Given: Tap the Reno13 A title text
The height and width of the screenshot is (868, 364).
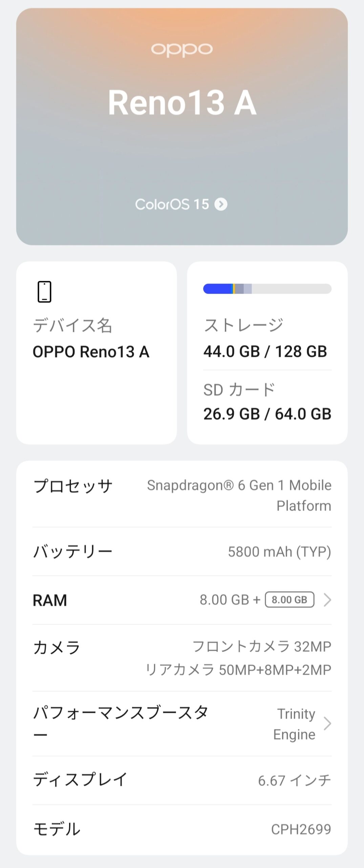Looking at the screenshot, I should [x=182, y=102].
